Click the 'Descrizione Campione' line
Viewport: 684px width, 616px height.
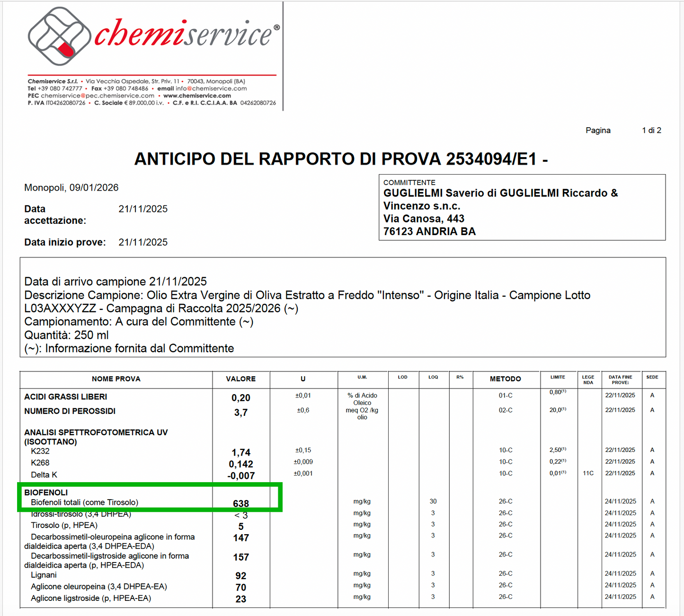tap(308, 295)
